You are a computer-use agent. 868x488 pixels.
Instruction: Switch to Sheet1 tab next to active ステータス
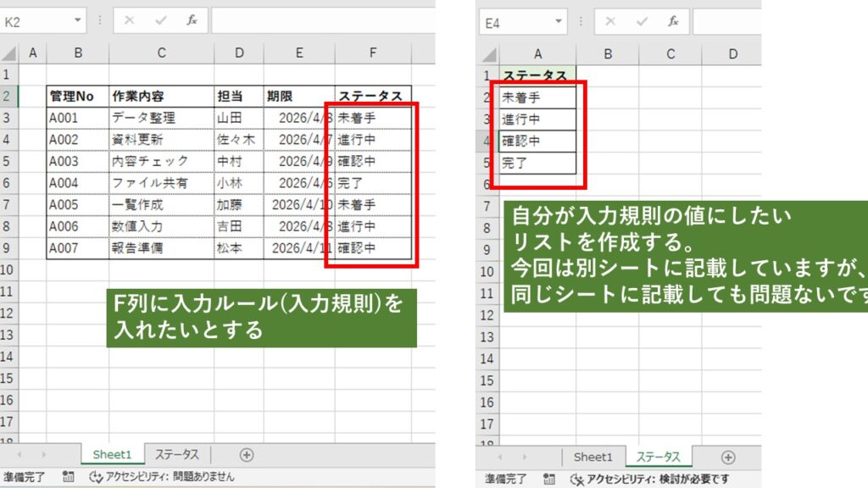593,457
